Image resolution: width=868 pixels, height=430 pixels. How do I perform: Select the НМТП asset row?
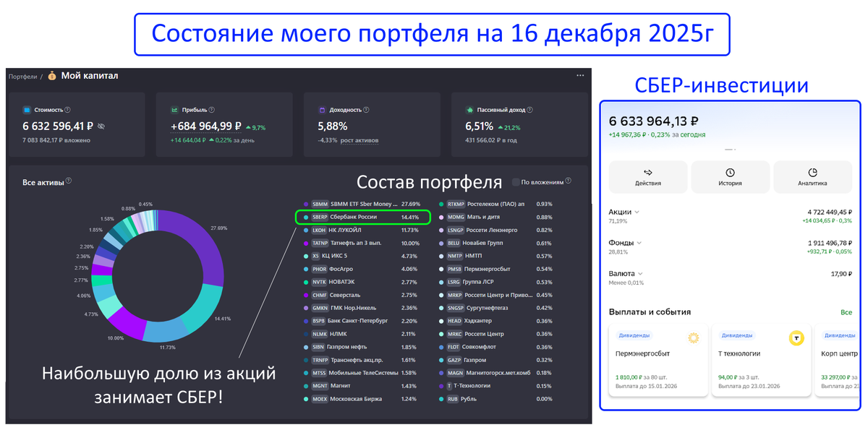click(497, 256)
